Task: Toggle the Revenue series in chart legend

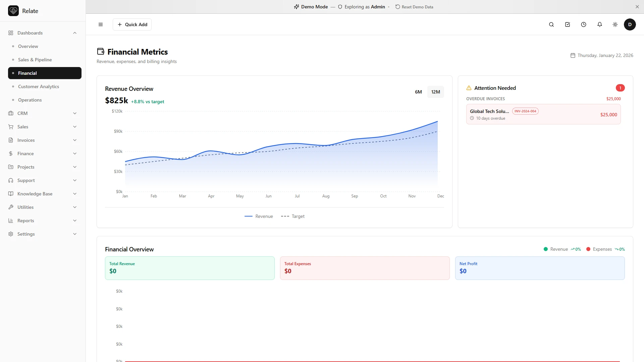Action: click(x=259, y=217)
